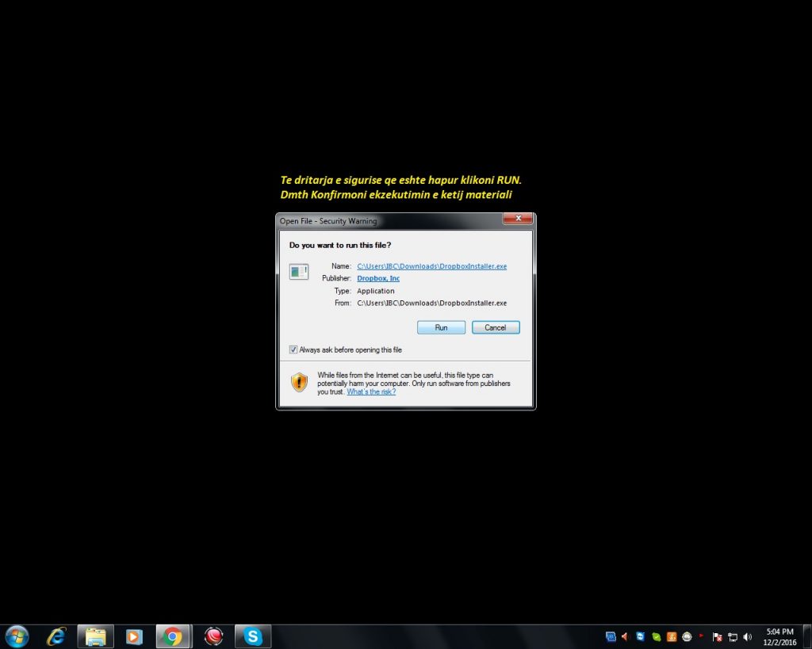The height and width of the screenshot is (649, 812).
Task: Click the Cancel button
Action: [x=496, y=327]
